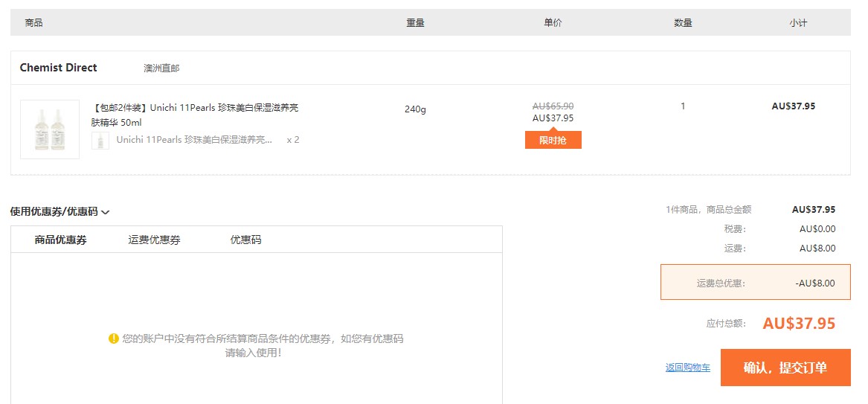Click the 税费 AU$0.00 amount
Screen dimensions: 868x404
tap(817, 229)
